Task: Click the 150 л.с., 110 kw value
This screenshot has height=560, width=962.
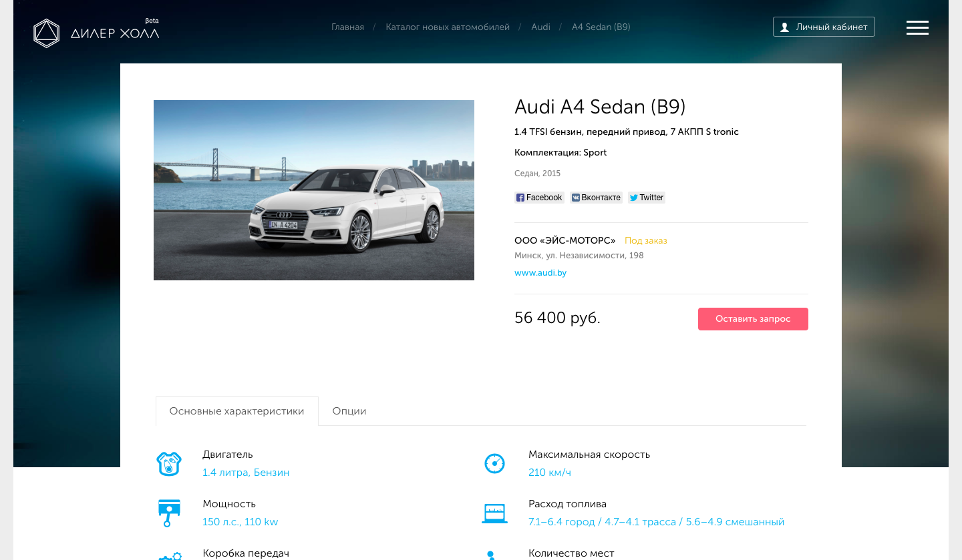Action: 240,522
